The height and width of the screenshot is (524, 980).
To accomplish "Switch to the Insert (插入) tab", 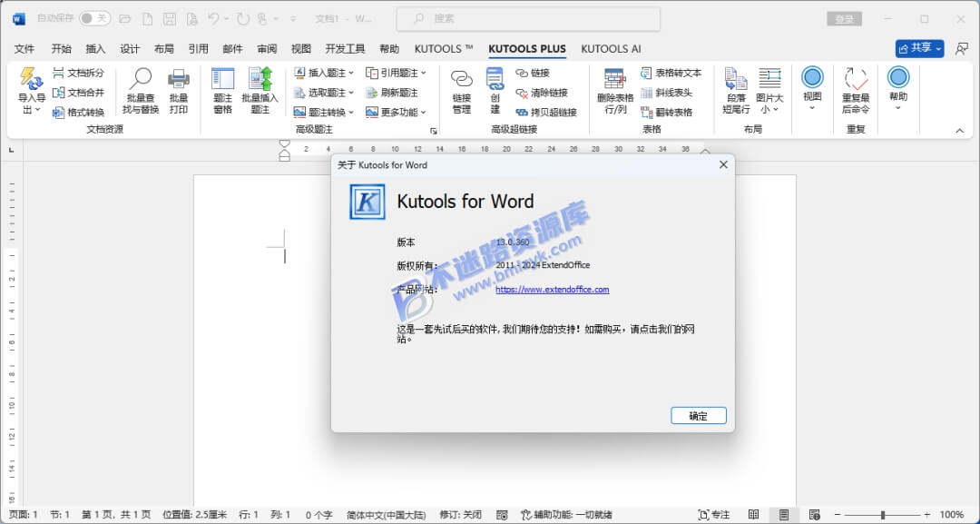I will click(95, 49).
